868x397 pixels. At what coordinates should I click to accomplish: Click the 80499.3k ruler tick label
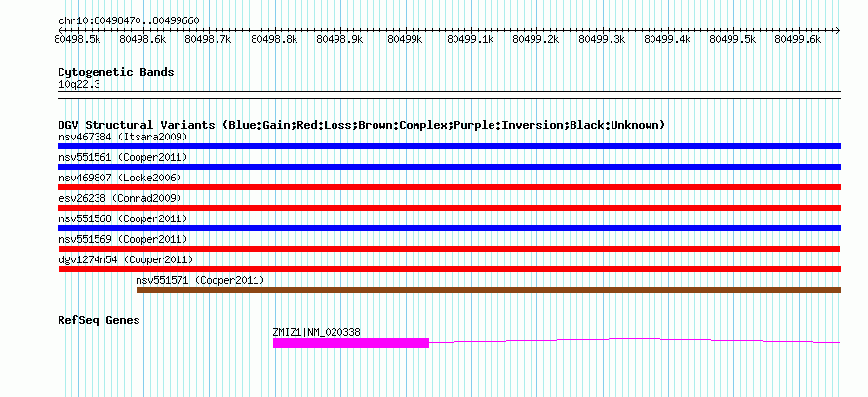click(602, 39)
